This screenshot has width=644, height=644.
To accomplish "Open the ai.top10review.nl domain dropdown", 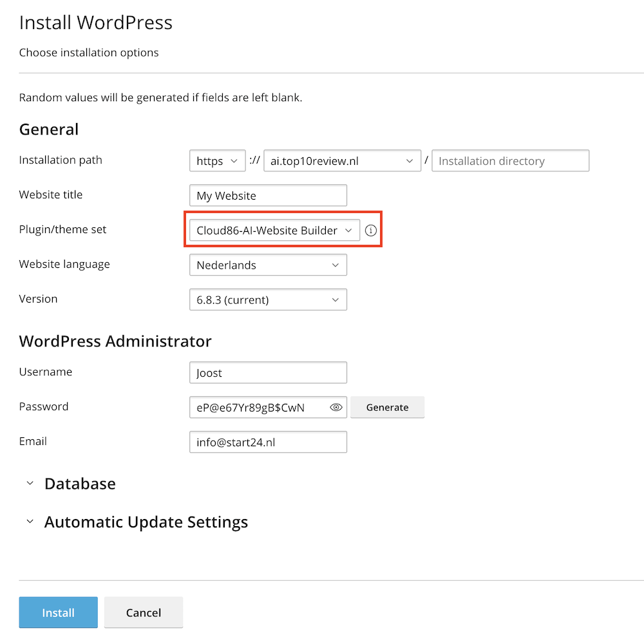I will pyautogui.click(x=341, y=161).
